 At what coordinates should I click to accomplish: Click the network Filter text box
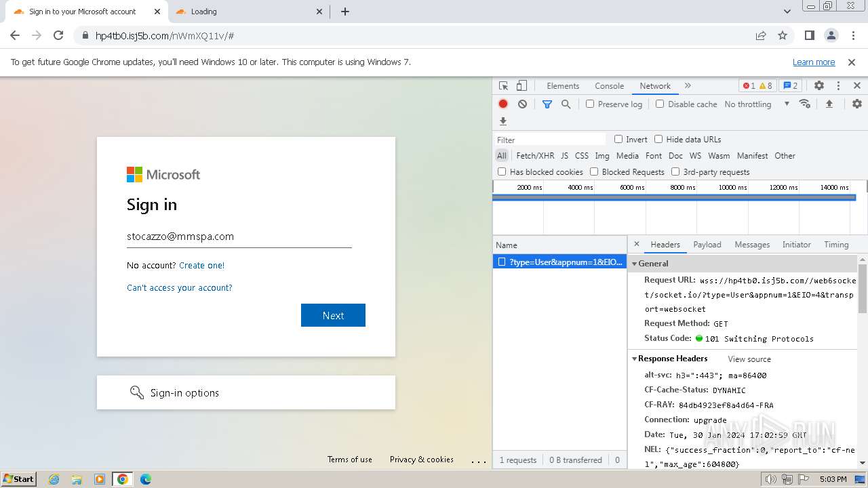[x=551, y=140]
